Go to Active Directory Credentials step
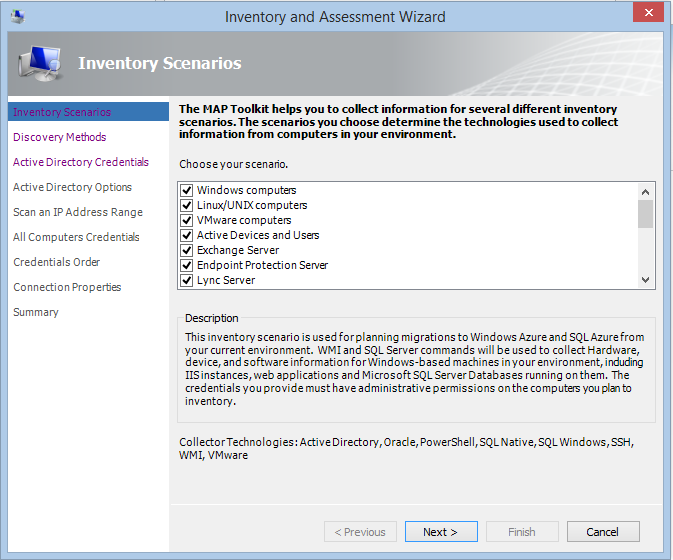Image resolution: width=673 pixels, height=560 pixels. click(80, 162)
